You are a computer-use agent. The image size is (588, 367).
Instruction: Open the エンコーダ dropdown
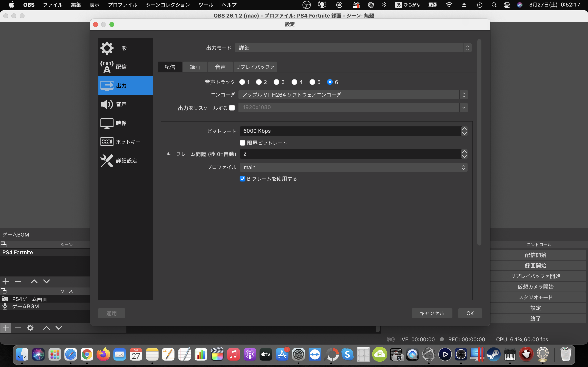pyautogui.click(x=353, y=95)
